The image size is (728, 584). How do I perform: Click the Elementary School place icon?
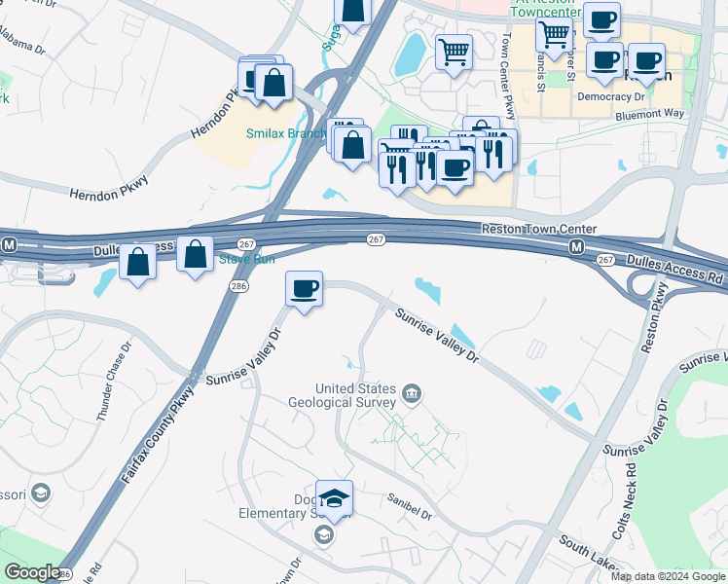tap(323, 535)
